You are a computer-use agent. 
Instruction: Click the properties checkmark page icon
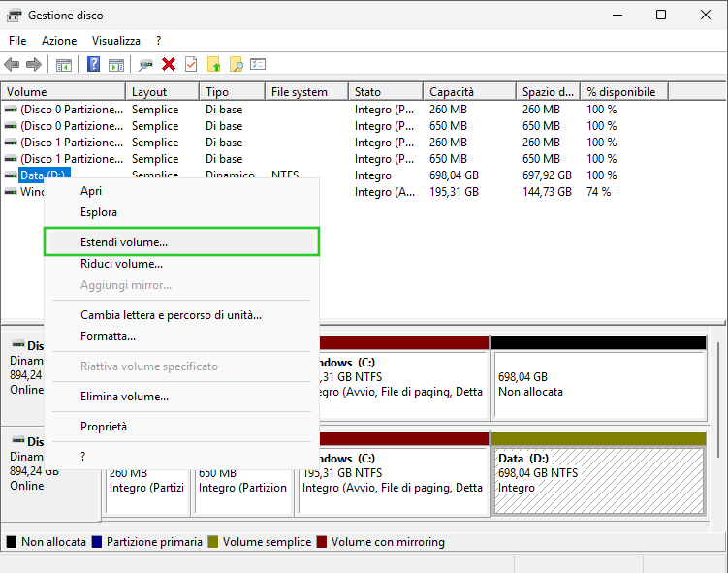191,64
